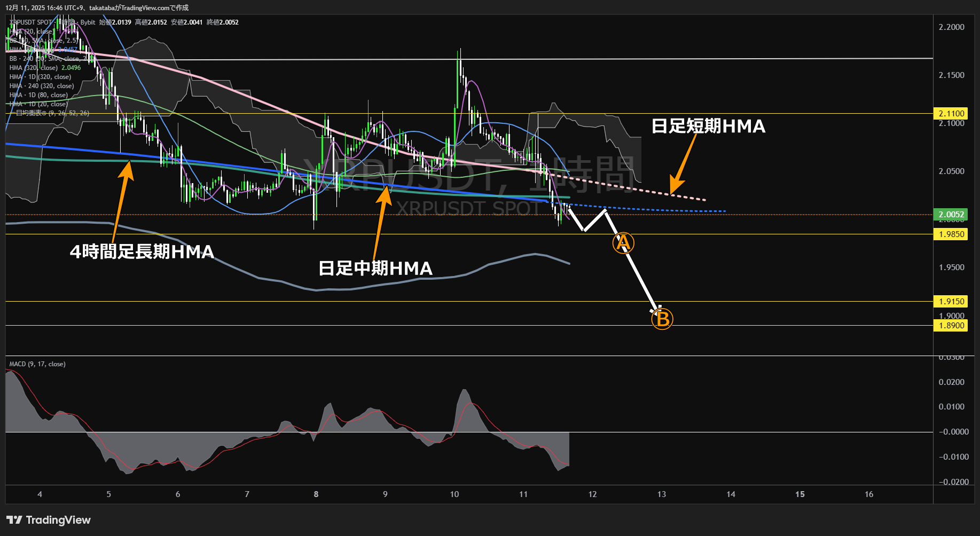
Task: Select the HMA・240 (320, close) legend entry
Action: [43, 85]
